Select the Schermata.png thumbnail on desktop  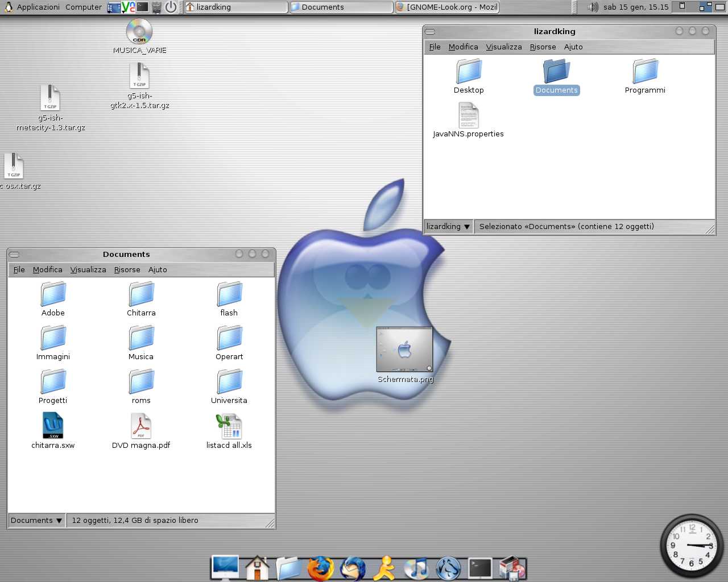click(x=405, y=355)
